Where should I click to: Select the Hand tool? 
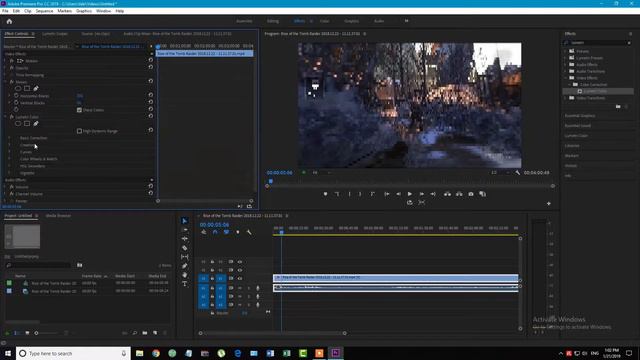[x=184, y=275]
